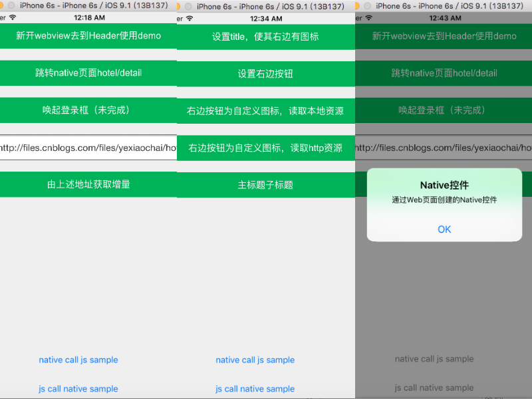The image size is (532, 399).
Task: Click the middle simulator window title bar text
Action: pyautogui.click(x=271, y=7)
